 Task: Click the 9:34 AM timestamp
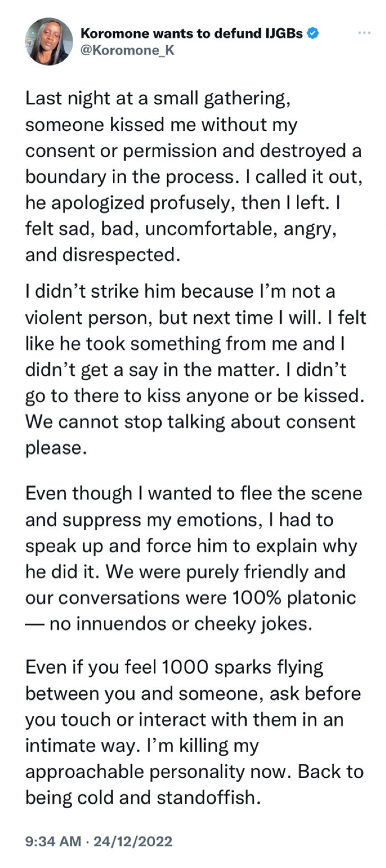(x=54, y=841)
